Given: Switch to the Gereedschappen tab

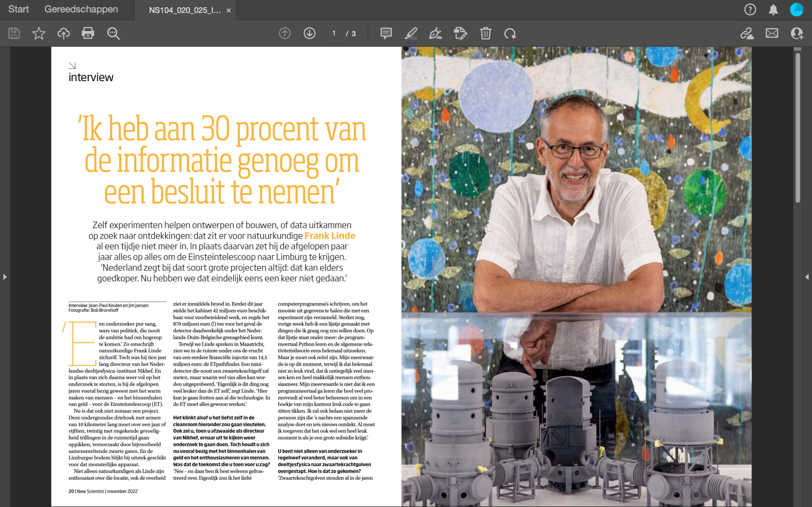Looking at the screenshot, I should [x=81, y=9].
